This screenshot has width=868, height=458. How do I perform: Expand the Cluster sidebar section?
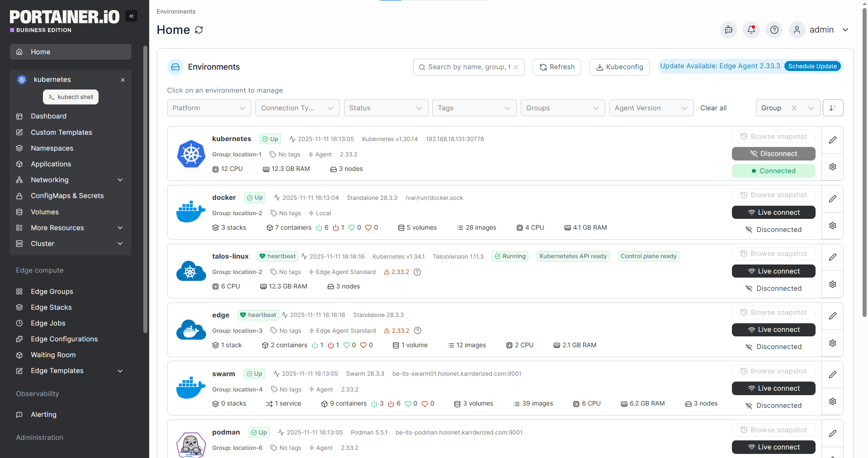(x=71, y=244)
